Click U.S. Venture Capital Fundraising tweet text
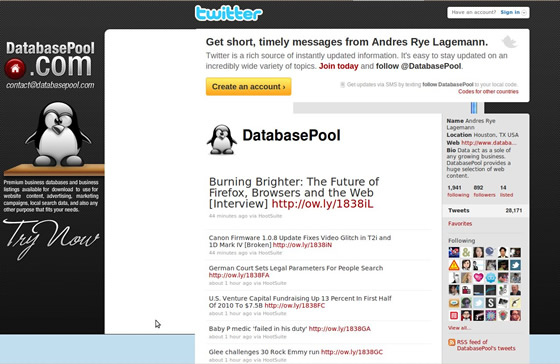 click(x=300, y=302)
